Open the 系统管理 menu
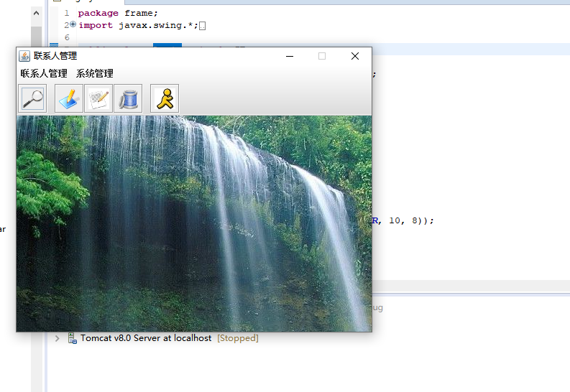Image resolution: width=570 pixels, height=392 pixels. [x=94, y=74]
